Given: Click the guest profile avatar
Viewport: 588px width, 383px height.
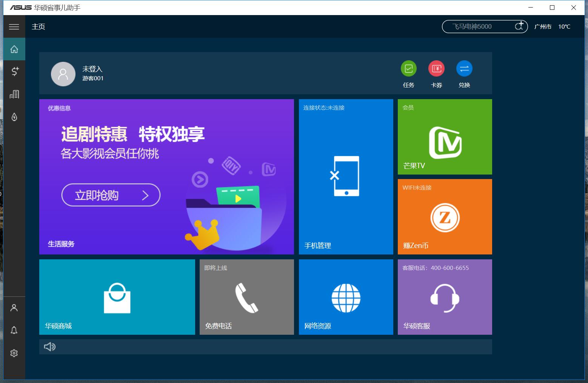Looking at the screenshot, I should [63, 74].
